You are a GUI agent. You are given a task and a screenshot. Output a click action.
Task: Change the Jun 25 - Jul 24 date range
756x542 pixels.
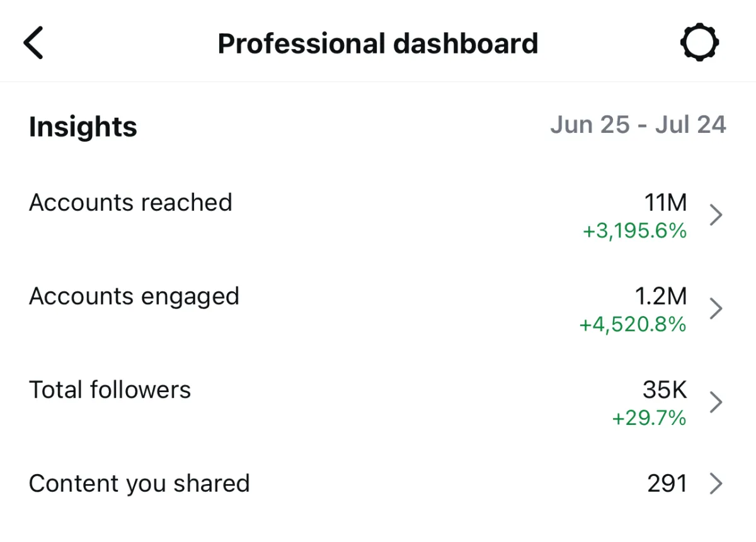click(638, 125)
